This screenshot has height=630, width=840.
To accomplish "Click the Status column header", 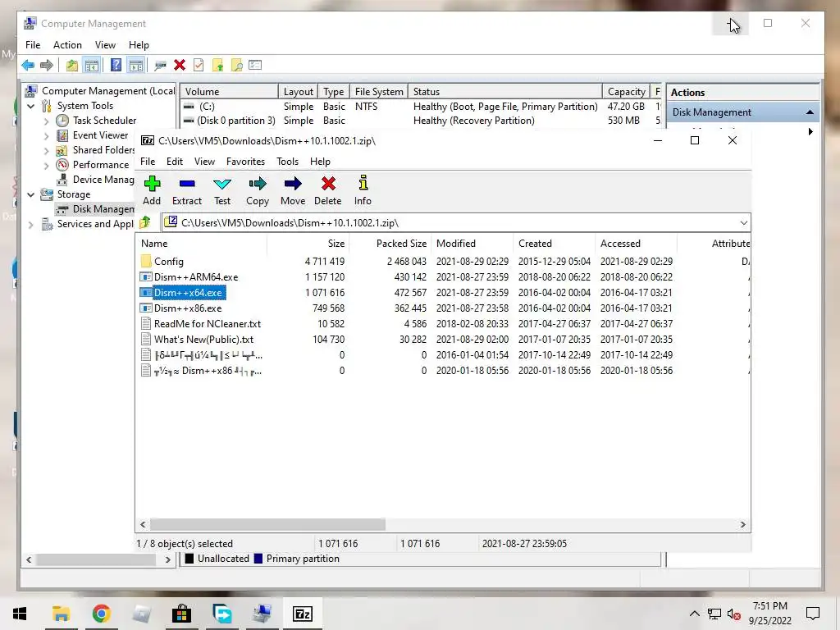I will tap(504, 92).
